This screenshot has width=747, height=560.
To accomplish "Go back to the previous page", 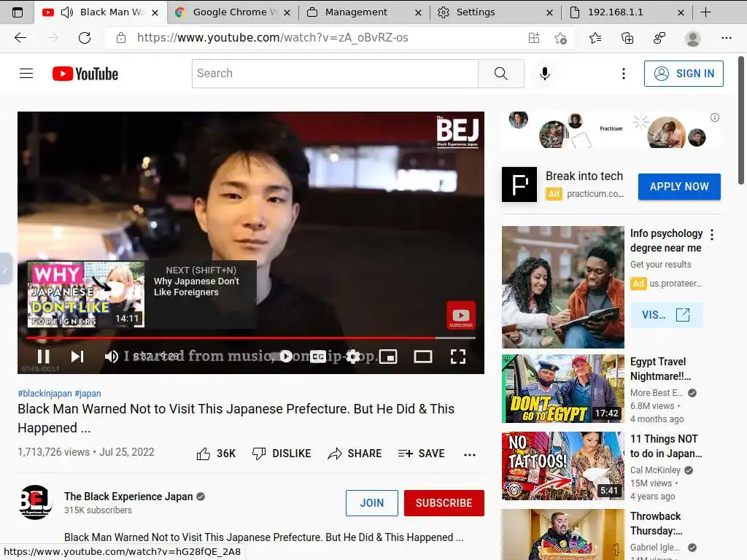I will pyautogui.click(x=20, y=38).
